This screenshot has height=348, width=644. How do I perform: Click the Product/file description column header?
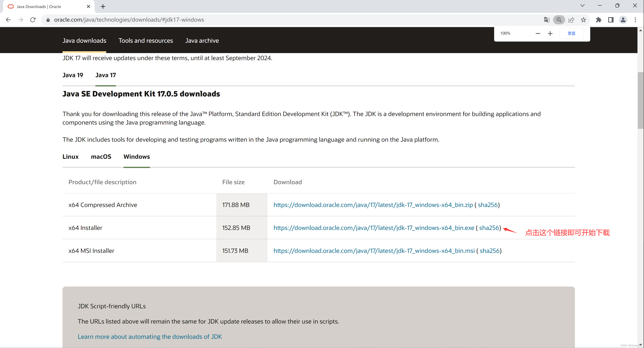pyautogui.click(x=102, y=182)
